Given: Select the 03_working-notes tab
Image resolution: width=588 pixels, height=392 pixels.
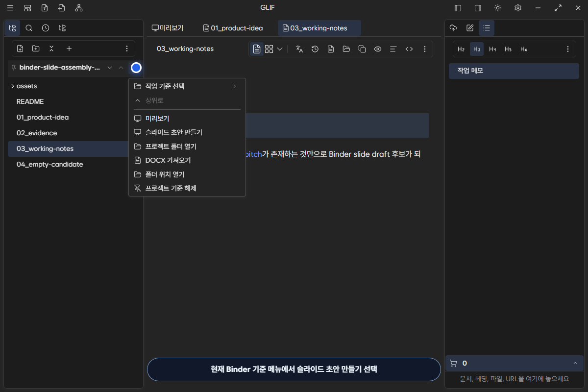Looking at the screenshot, I should pos(319,28).
